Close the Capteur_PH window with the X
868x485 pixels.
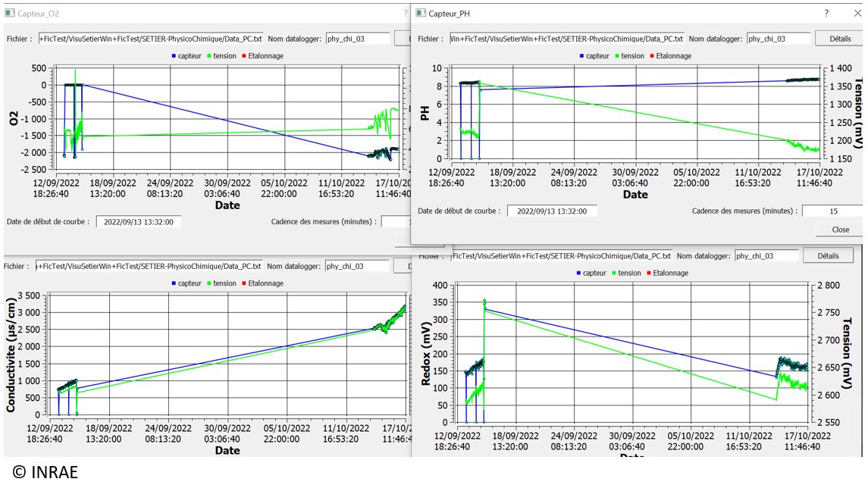[x=857, y=14]
